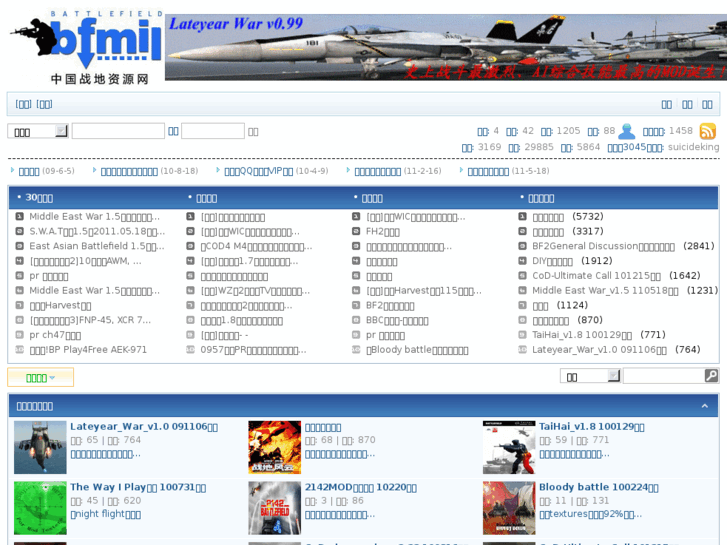
Task: Click the green radar thumbnail
Action: click(x=40, y=508)
